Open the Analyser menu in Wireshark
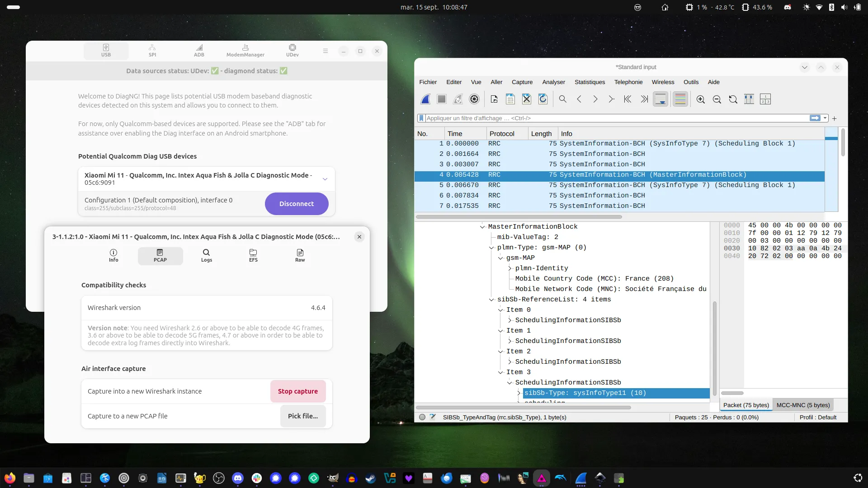The width and height of the screenshot is (868, 488). pos(554,82)
